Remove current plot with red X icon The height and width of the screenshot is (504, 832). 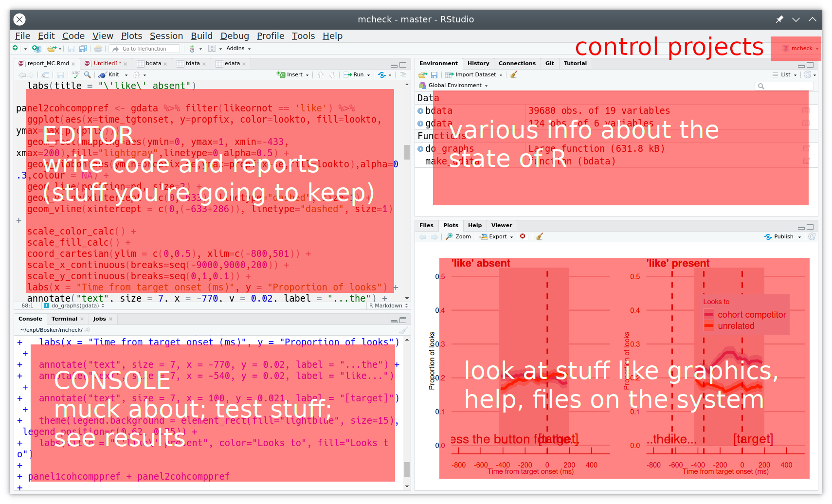523,236
